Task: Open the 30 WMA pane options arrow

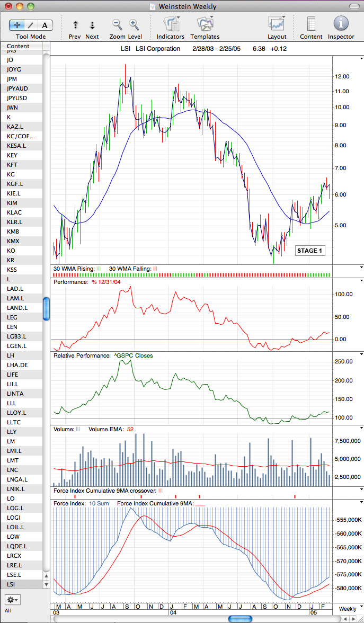Action: point(361,268)
